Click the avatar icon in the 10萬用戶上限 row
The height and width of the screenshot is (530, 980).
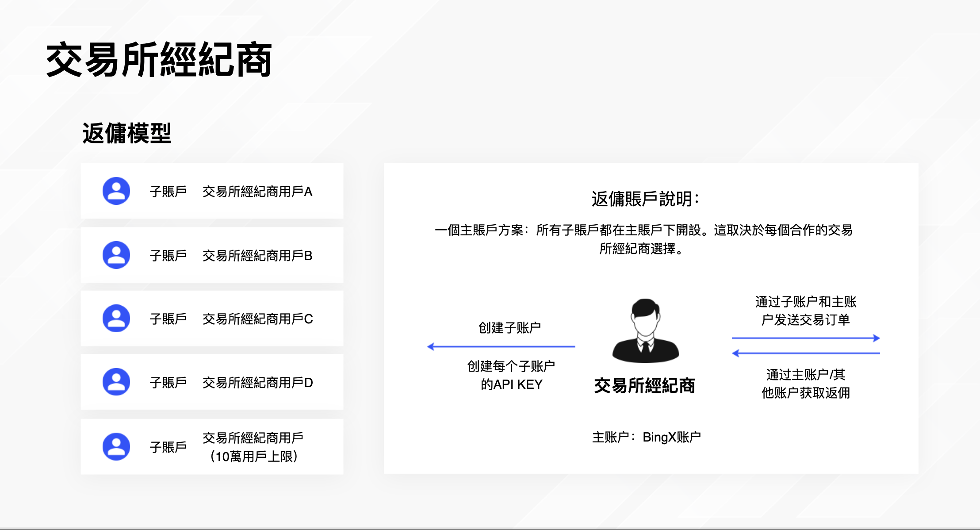pyautogui.click(x=116, y=446)
